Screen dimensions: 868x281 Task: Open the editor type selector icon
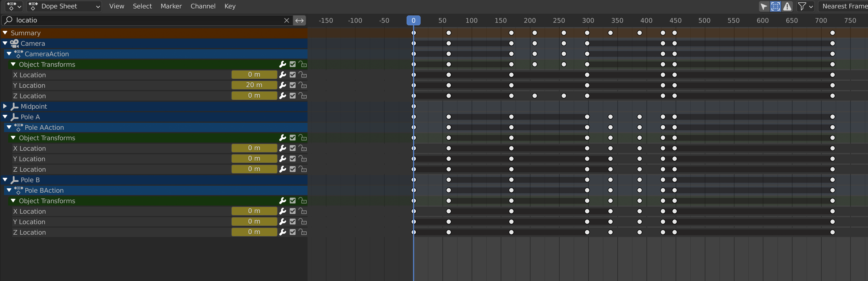[x=14, y=6]
